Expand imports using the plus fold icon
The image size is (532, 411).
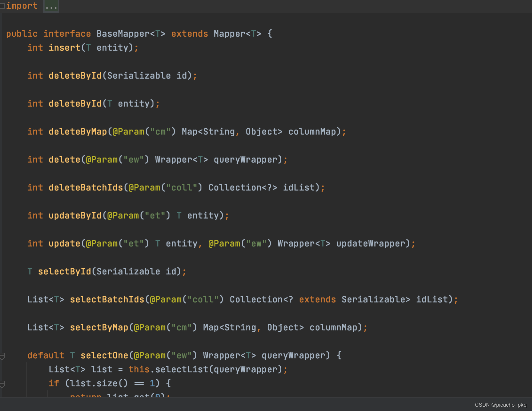pyautogui.click(x=2, y=6)
